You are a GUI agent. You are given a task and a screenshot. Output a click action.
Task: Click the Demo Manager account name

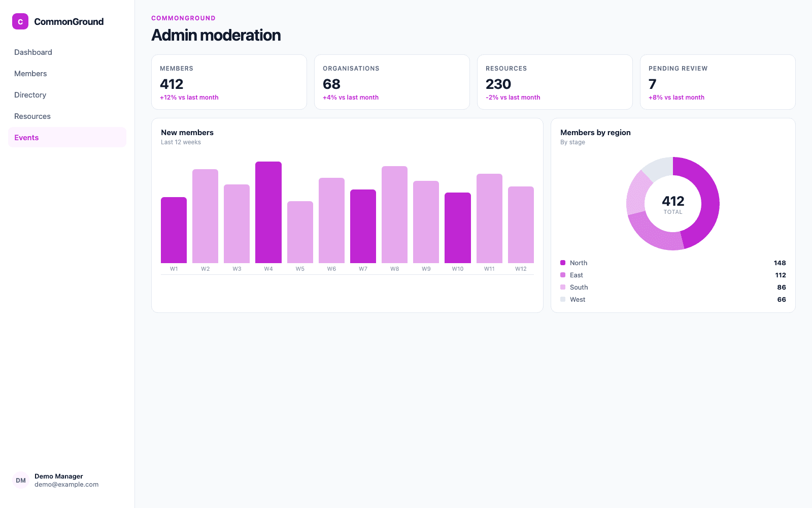[59, 476]
